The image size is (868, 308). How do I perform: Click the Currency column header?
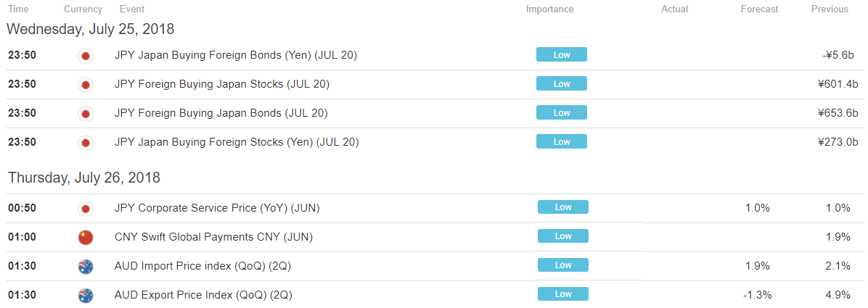[83, 9]
